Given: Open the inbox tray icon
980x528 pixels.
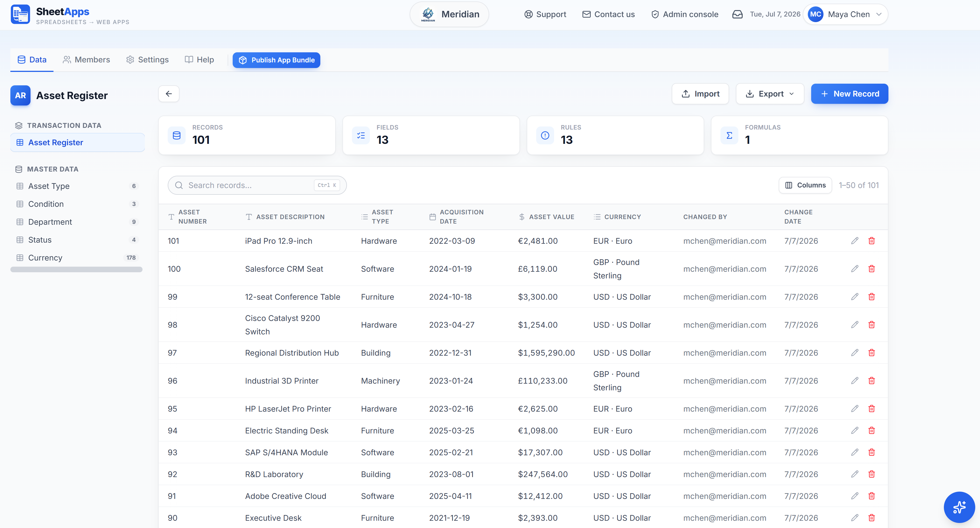Looking at the screenshot, I should point(737,15).
